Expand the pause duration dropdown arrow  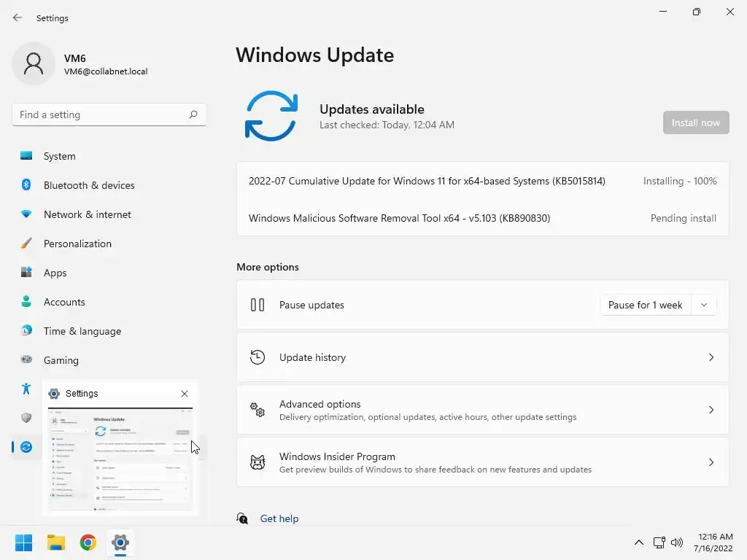(x=704, y=305)
